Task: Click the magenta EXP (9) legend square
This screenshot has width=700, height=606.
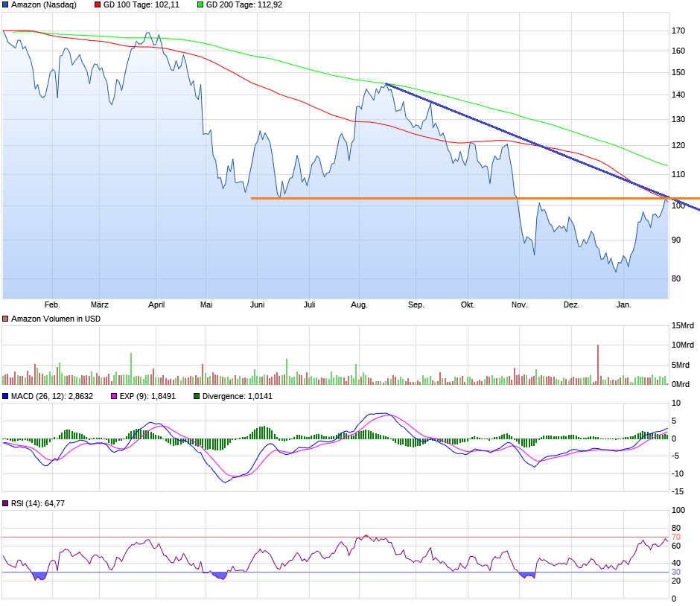Action: [x=112, y=396]
